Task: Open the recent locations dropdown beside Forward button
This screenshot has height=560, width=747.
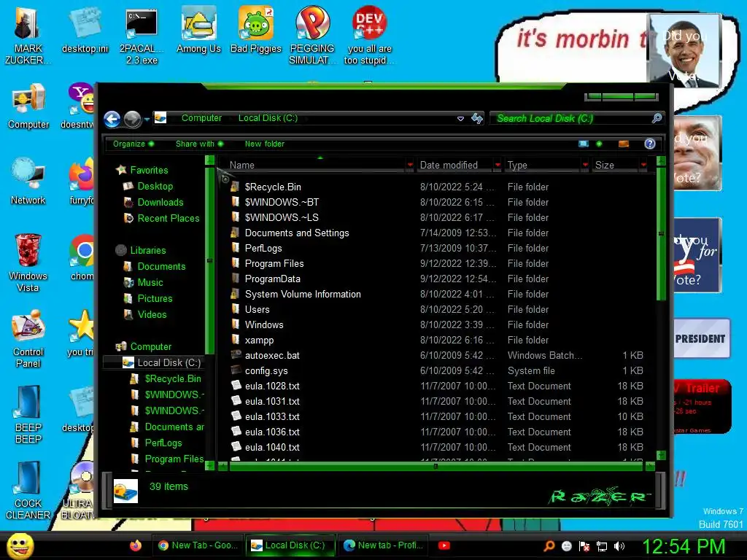Action: (x=147, y=120)
